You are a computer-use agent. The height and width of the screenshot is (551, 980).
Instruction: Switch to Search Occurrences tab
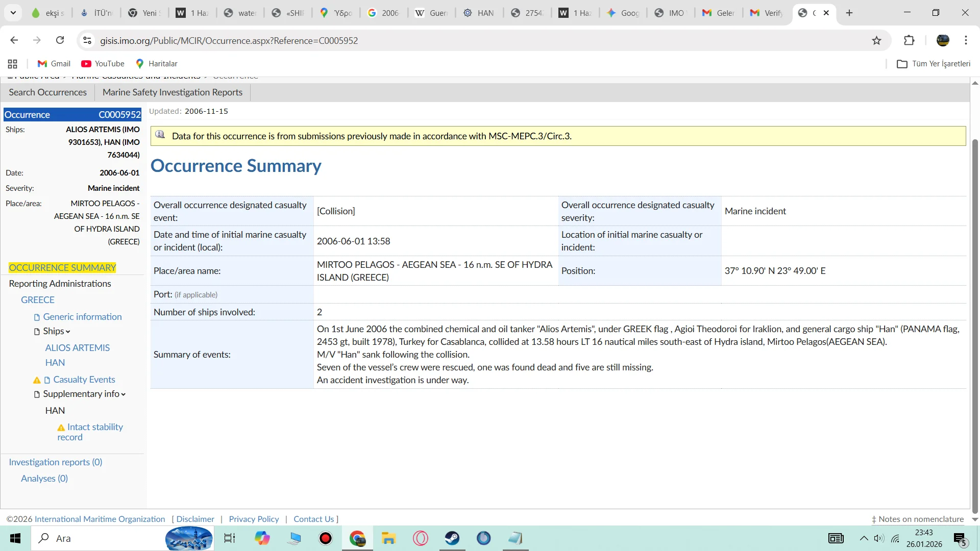point(47,92)
